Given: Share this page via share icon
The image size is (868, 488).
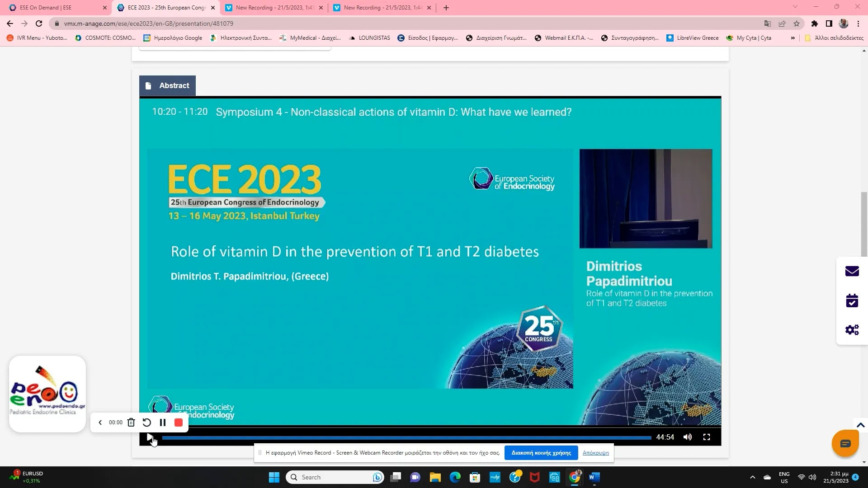Looking at the screenshot, I should click(x=782, y=23).
